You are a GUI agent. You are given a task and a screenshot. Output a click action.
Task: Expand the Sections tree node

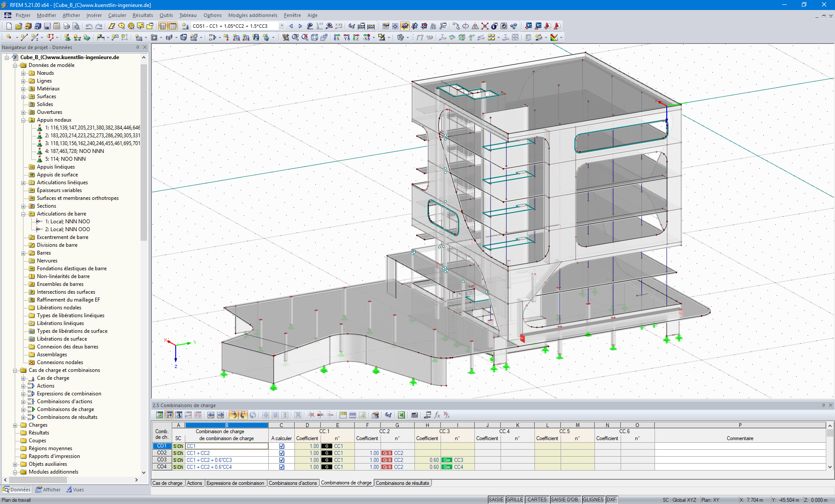23,206
